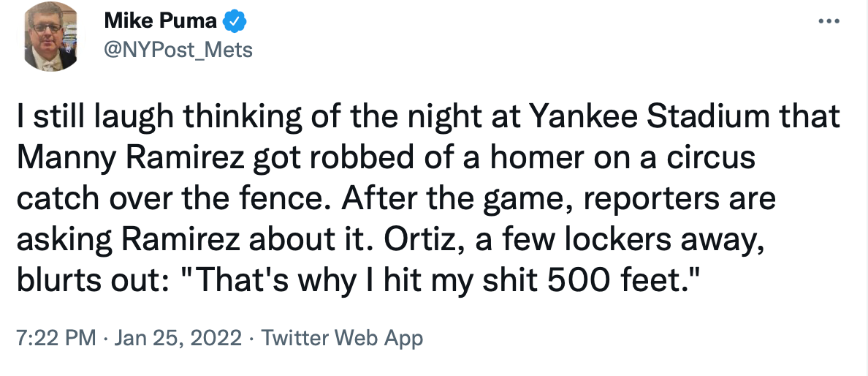Screen dimensions: 868x376
Task: Open the Twitter Web App source link
Action: pos(342,338)
